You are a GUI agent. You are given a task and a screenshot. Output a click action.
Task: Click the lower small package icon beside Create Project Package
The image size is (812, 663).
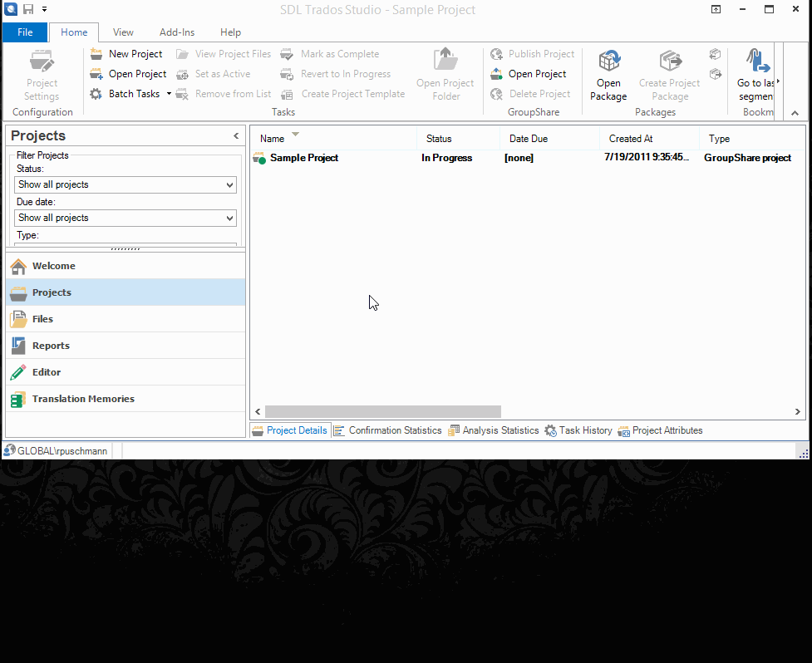click(715, 74)
